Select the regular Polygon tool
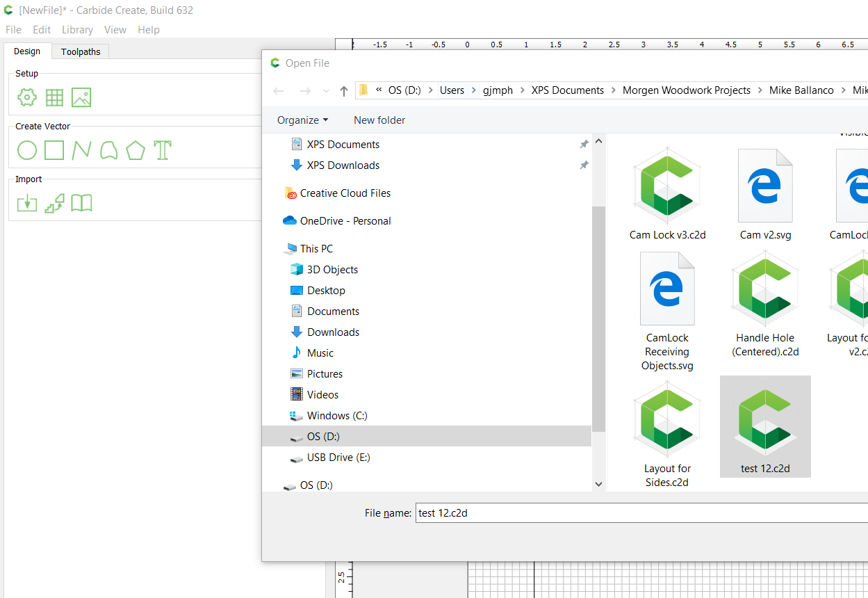The image size is (868, 598). 136,150
